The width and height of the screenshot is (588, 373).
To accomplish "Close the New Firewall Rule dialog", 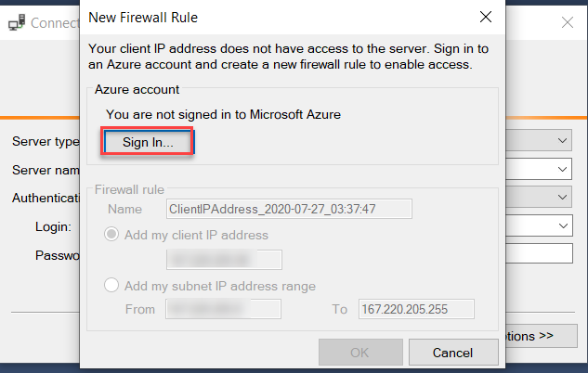I will tap(484, 17).
